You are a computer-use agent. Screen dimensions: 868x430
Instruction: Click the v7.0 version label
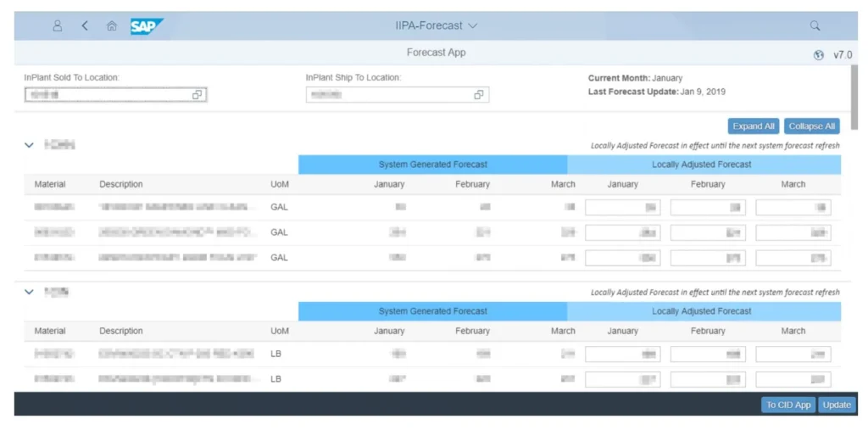843,55
